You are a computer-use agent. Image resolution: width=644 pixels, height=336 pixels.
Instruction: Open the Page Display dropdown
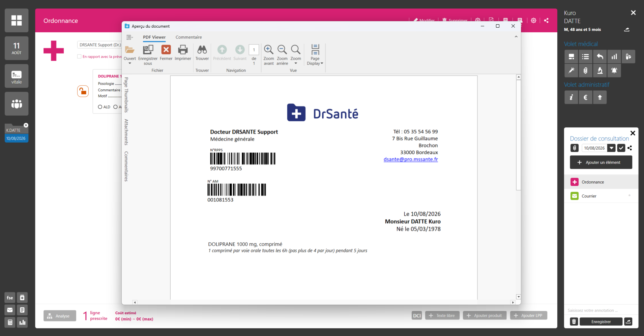tap(315, 55)
